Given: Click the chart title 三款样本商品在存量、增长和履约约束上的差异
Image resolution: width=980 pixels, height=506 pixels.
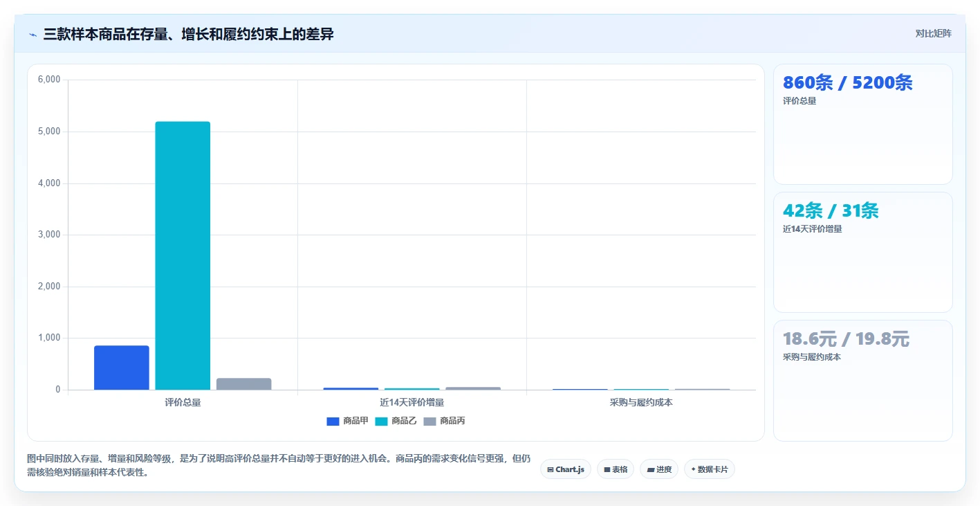Looking at the screenshot, I should [x=189, y=34].
